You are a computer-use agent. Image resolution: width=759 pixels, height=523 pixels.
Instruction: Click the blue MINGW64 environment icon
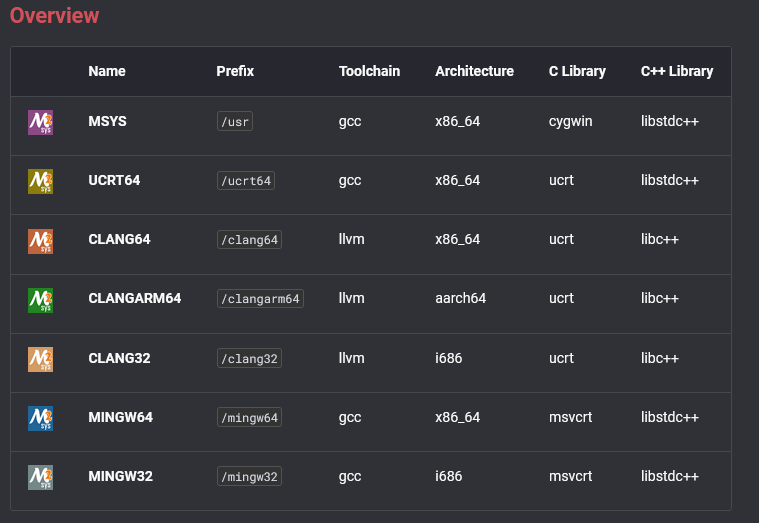click(x=40, y=418)
